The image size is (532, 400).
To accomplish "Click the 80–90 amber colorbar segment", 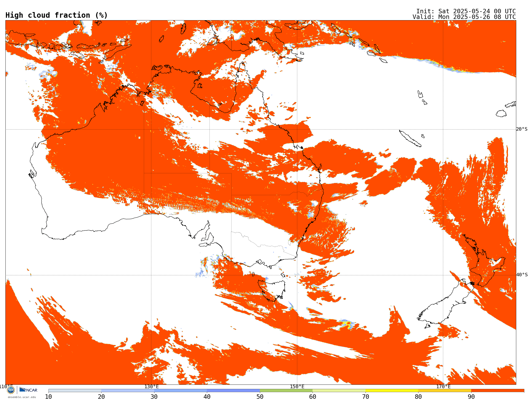I will click(x=445, y=391).
